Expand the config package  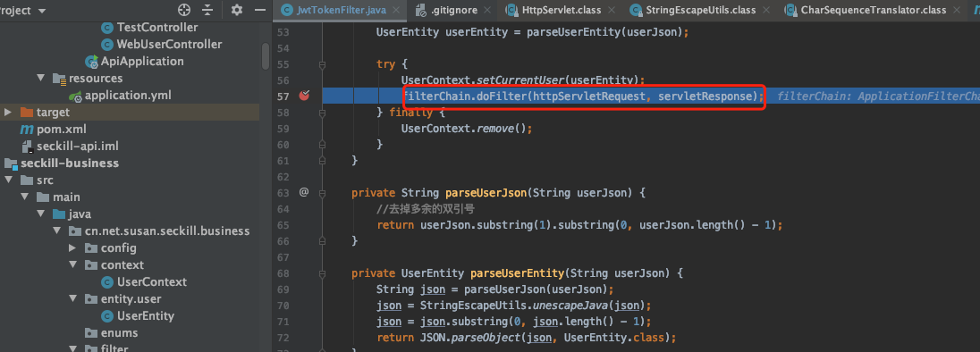[x=73, y=247]
